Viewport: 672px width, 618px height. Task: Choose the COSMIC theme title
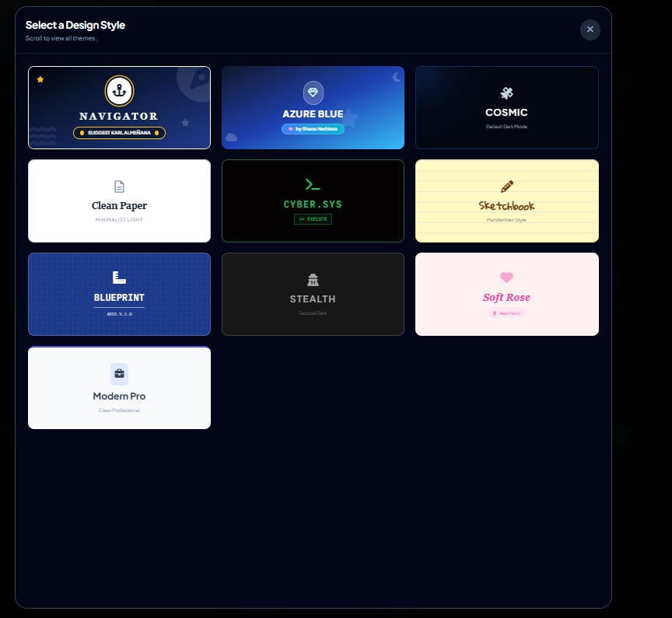point(506,112)
